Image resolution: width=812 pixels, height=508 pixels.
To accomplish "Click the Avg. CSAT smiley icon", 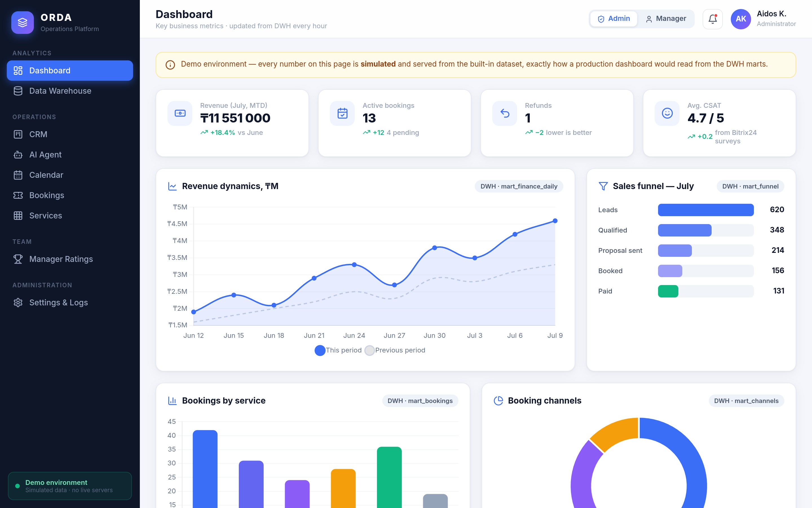I will [x=667, y=113].
